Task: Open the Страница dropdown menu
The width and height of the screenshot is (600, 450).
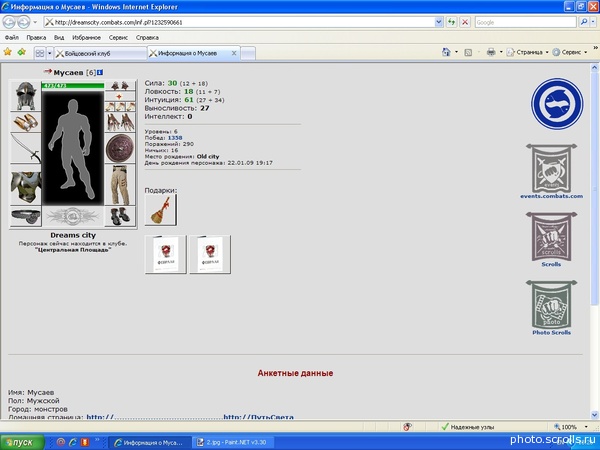Action: pos(528,52)
